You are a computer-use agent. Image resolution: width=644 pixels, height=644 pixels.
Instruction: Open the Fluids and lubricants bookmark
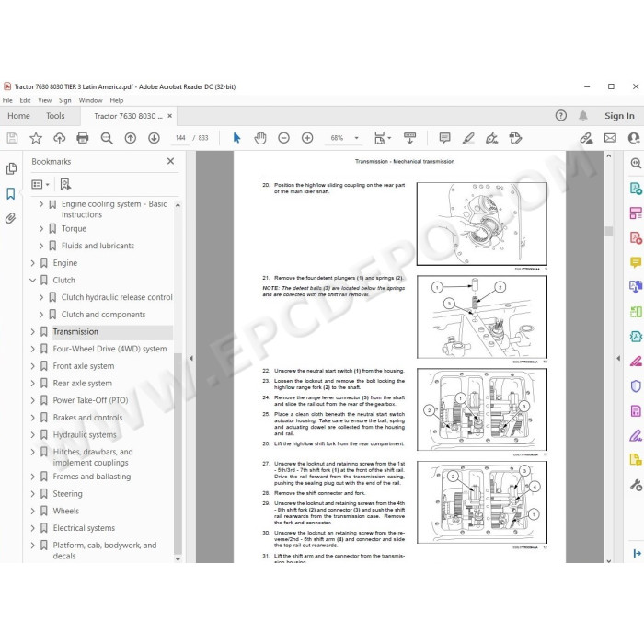coord(98,246)
